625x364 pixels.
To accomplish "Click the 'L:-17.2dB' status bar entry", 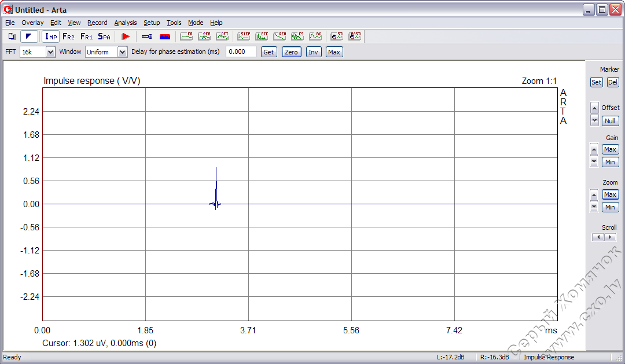I will point(450,357).
